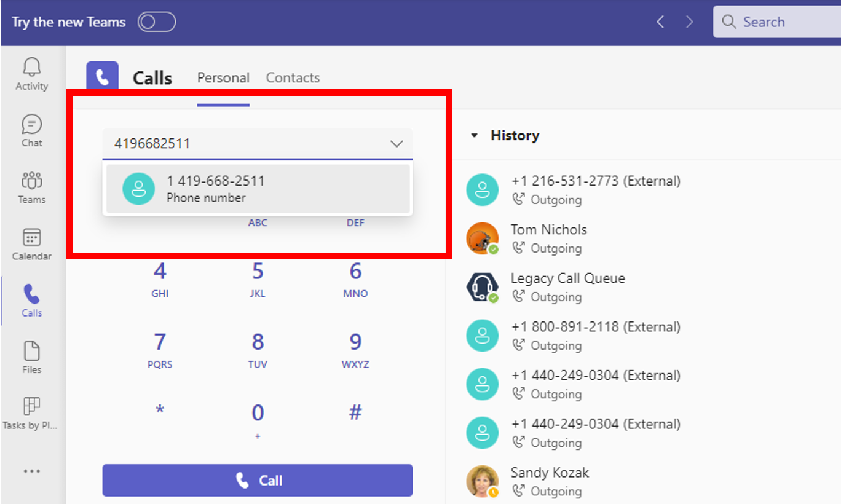Click the Call button
The width and height of the screenshot is (841, 504).
(x=258, y=480)
